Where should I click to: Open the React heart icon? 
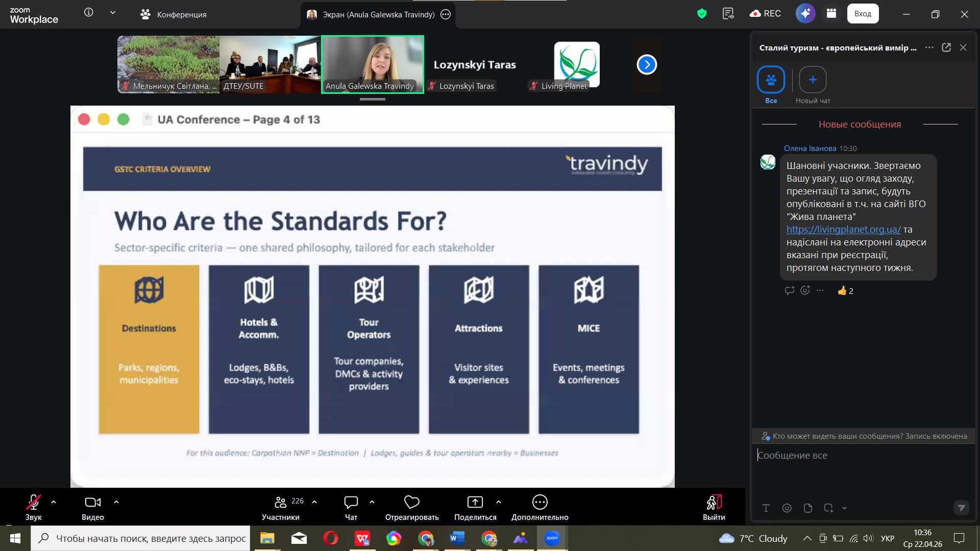pyautogui.click(x=411, y=503)
